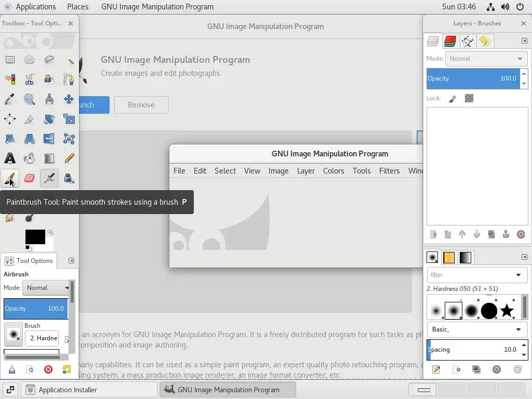Image resolution: width=532 pixels, height=399 pixels.
Task: Select the Flip tool
Action: point(49,138)
